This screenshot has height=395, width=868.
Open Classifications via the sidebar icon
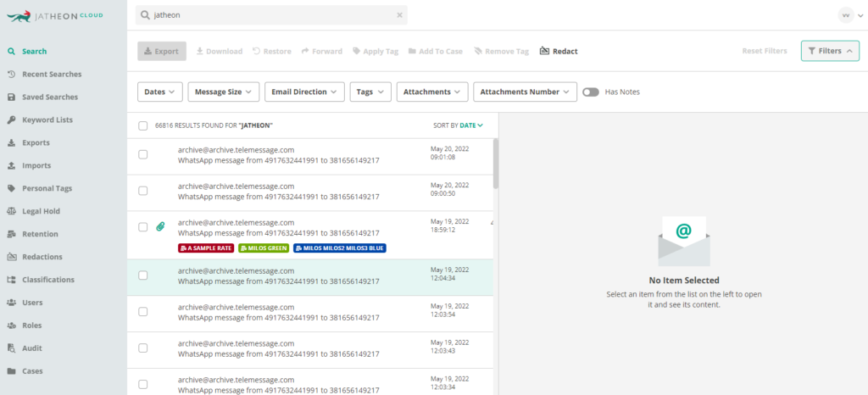pyautogui.click(x=11, y=280)
